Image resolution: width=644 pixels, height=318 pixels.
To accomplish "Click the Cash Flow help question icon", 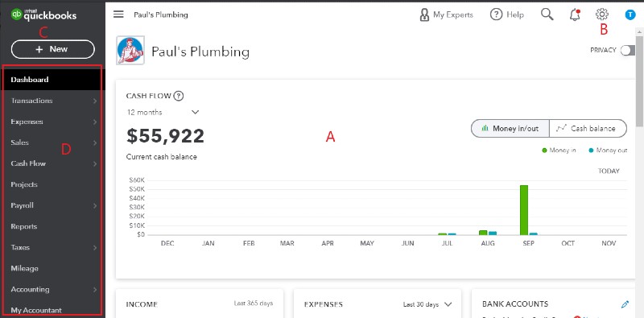I will (x=178, y=96).
